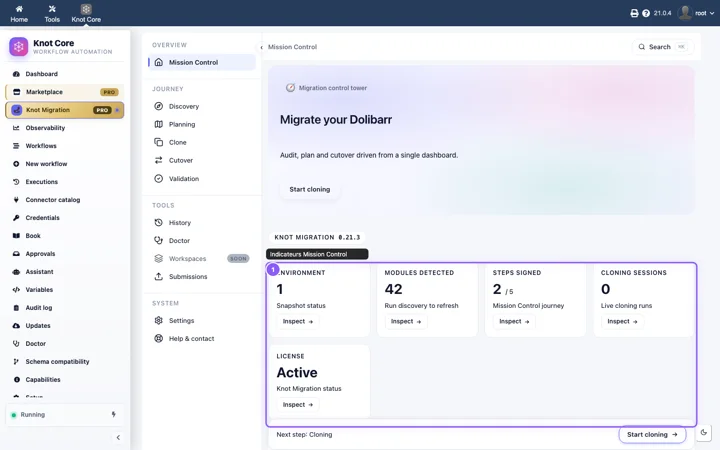Open Doctor in the left sidebar

tap(65, 343)
